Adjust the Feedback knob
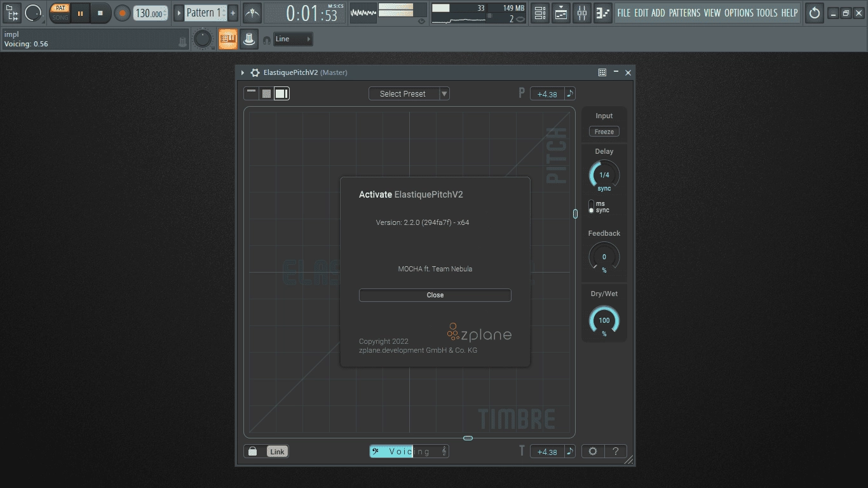Image resolution: width=868 pixels, height=488 pixels. [x=604, y=257]
